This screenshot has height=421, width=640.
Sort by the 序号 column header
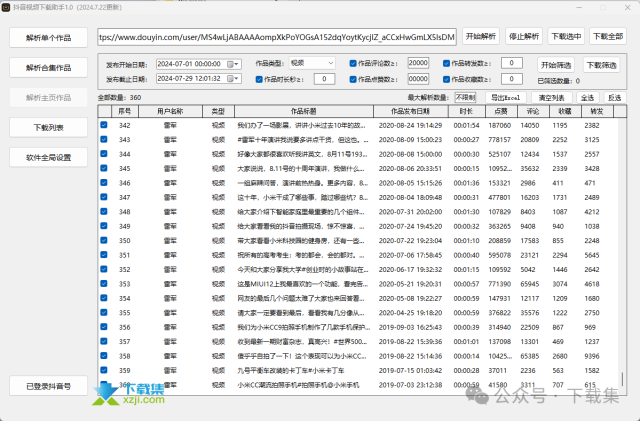coord(124,111)
